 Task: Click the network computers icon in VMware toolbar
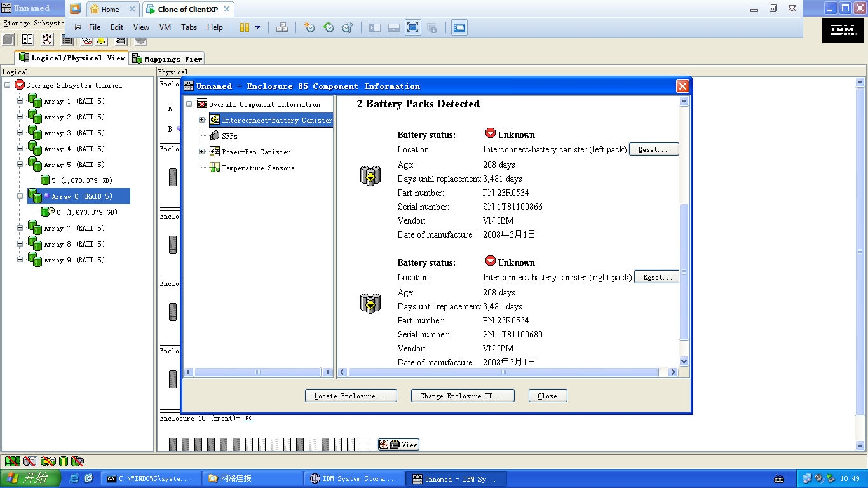click(x=282, y=27)
